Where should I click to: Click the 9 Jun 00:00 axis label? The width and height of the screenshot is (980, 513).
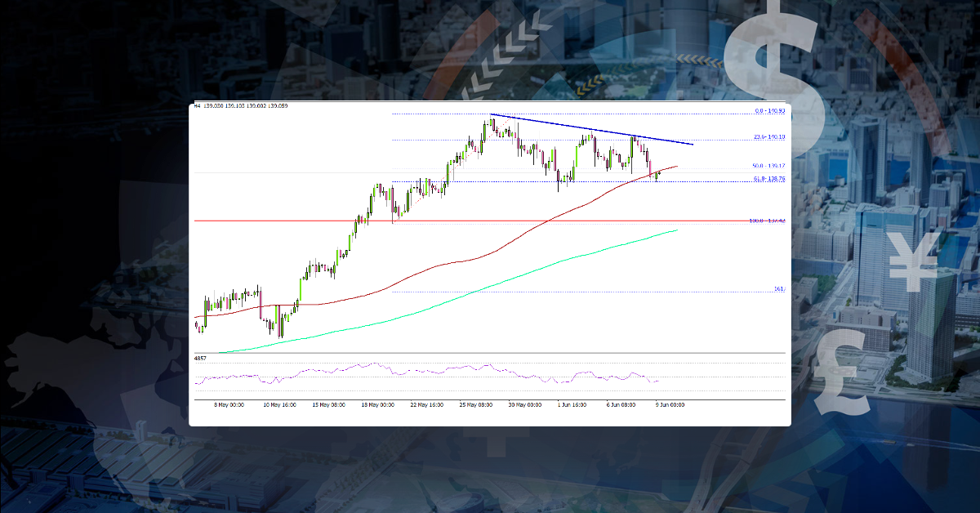tap(670, 403)
